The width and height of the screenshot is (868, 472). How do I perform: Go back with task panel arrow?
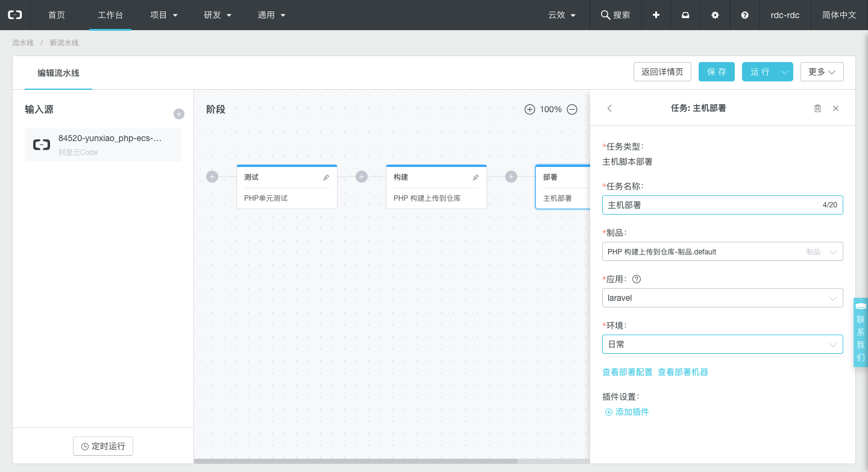(x=609, y=108)
